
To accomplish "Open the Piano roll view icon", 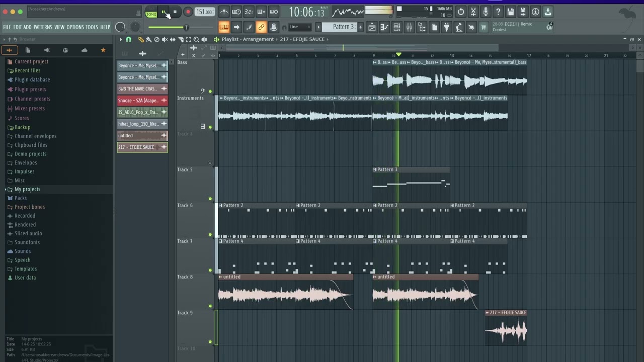I will (384, 27).
